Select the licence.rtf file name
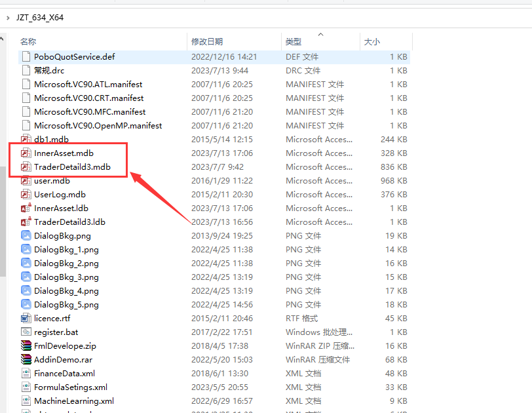 click(52, 319)
